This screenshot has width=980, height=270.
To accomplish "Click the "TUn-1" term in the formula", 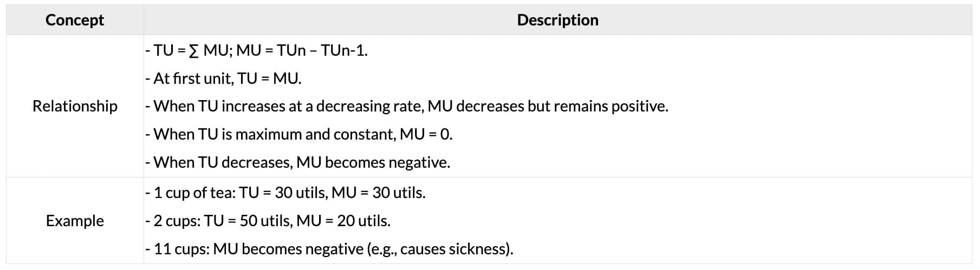I will coord(343,50).
